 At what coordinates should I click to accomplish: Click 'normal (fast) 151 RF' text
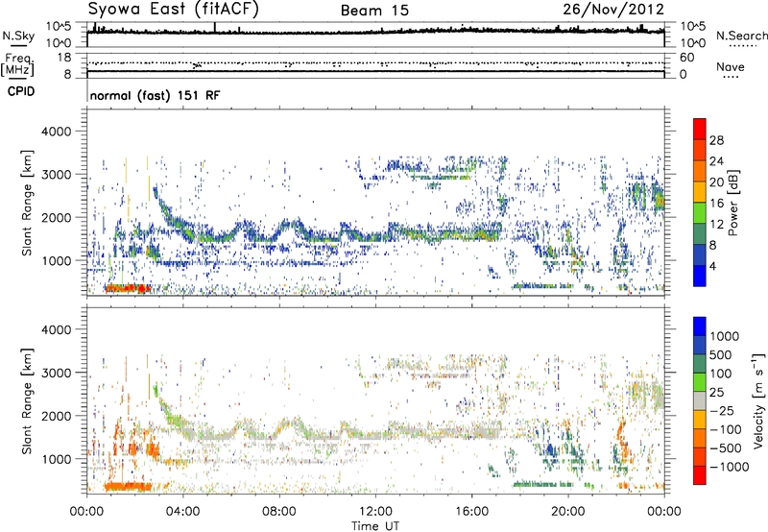[x=155, y=95]
